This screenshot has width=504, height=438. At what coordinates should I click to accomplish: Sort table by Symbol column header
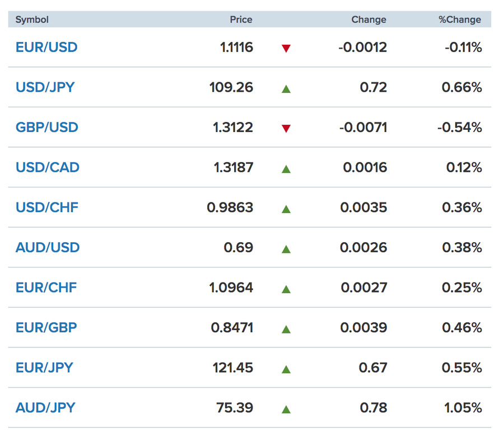click(x=32, y=20)
